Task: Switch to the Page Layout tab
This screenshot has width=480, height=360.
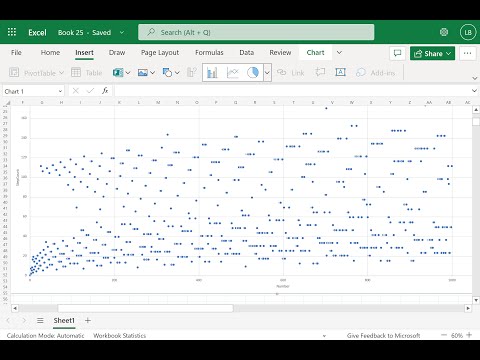Action: pyautogui.click(x=160, y=53)
